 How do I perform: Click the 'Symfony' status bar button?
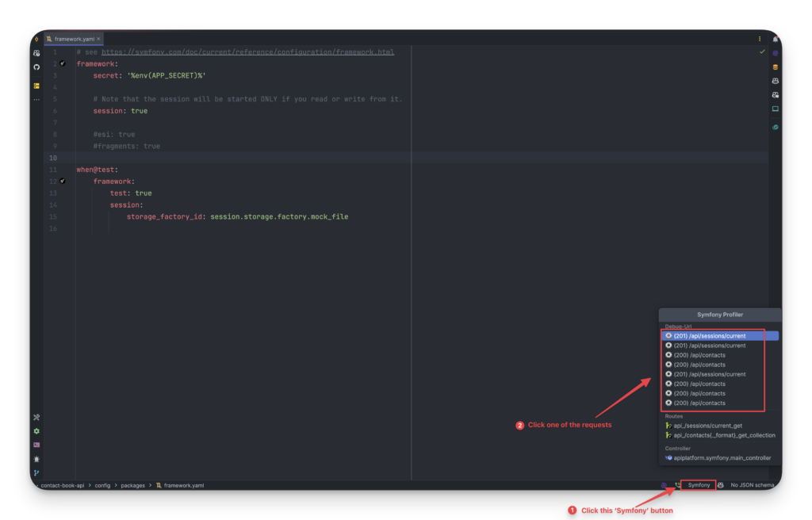(x=699, y=485)
